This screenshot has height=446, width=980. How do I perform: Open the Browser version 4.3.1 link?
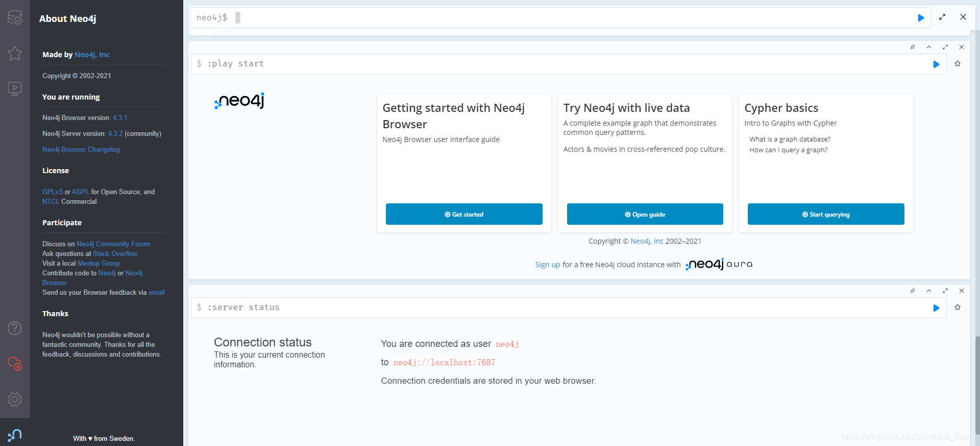(x=120, y=118)
